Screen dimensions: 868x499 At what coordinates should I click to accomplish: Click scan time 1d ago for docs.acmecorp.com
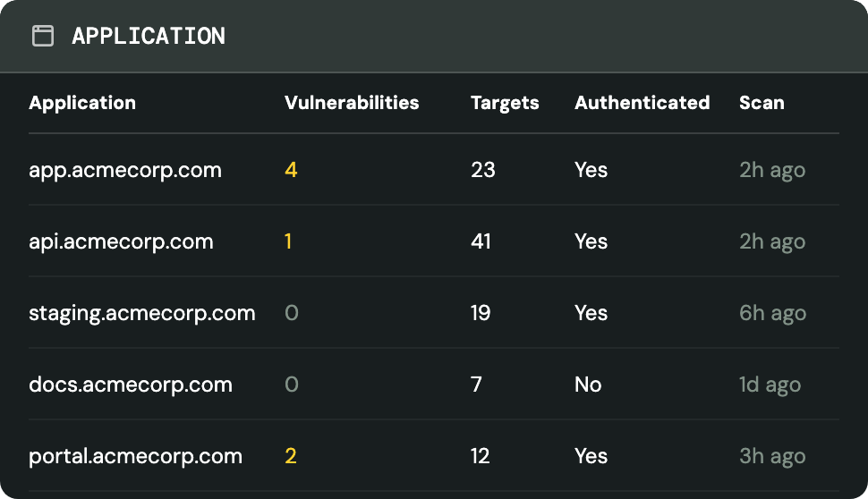770,385
